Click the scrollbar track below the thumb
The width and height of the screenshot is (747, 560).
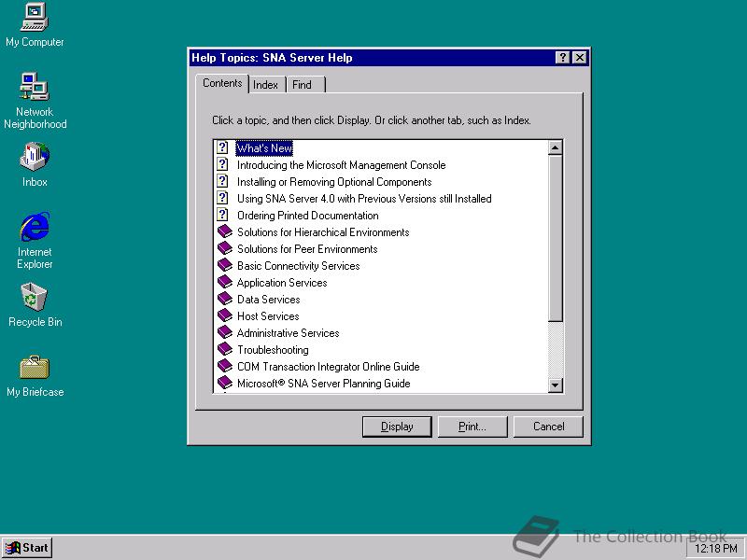pyautogui.click(x=555, y=349)
